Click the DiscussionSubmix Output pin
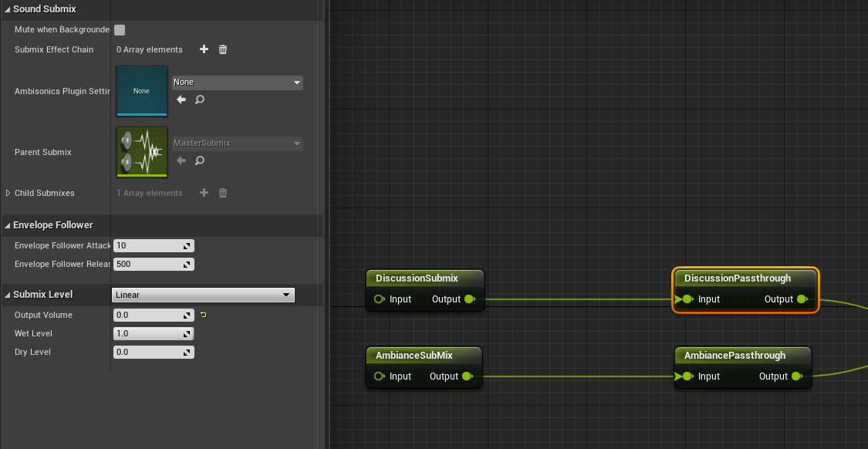This screenshot has height=449, width=868. (470, 299)
